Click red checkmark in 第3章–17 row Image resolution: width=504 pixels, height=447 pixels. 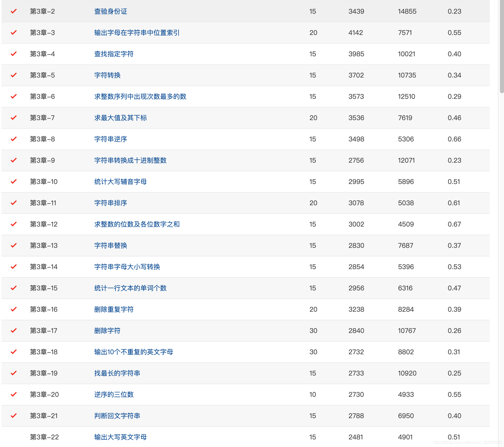[14, 330]
